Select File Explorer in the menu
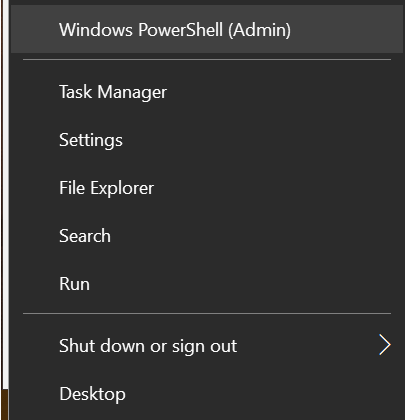The width and height of the screenshot is (405, 420). tap(207, 188)
